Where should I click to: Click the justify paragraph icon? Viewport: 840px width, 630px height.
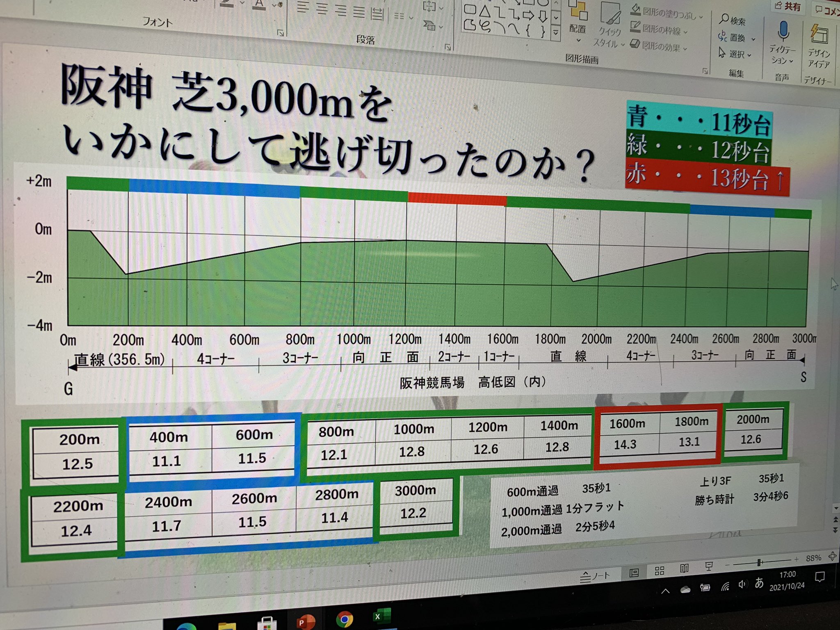(x=359, y=12)
